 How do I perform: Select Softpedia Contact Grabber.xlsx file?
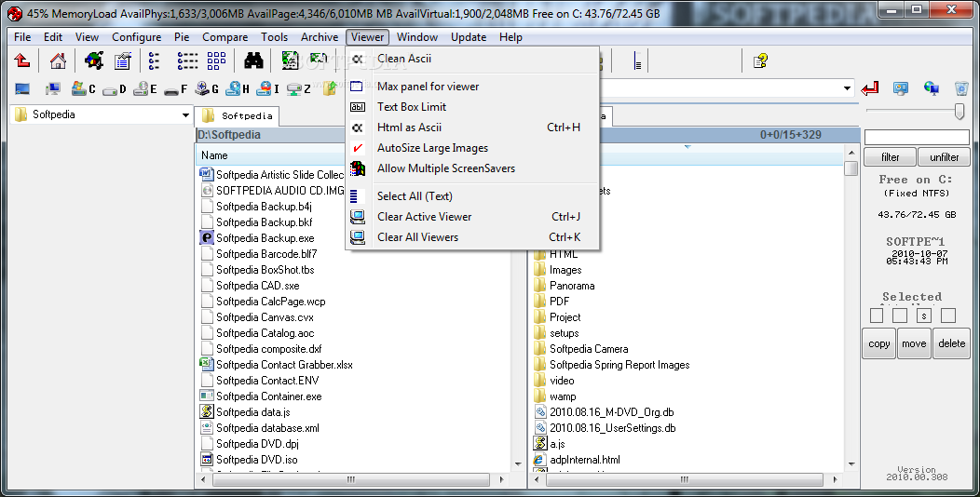coord(284,365)
